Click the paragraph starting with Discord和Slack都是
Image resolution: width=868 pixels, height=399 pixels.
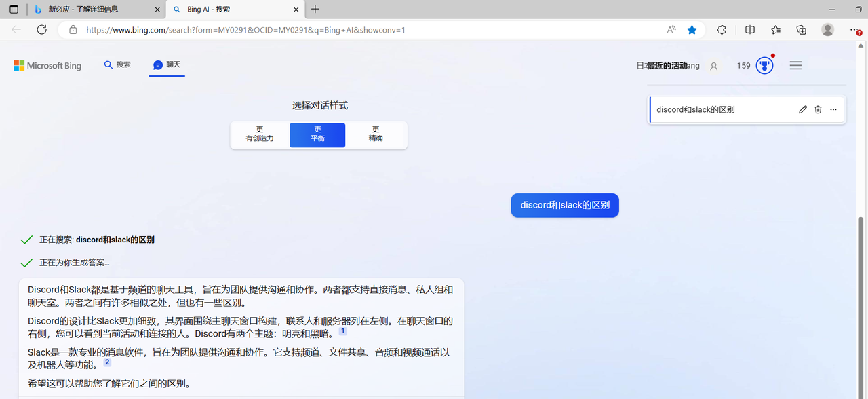click(x=240, y=296)
